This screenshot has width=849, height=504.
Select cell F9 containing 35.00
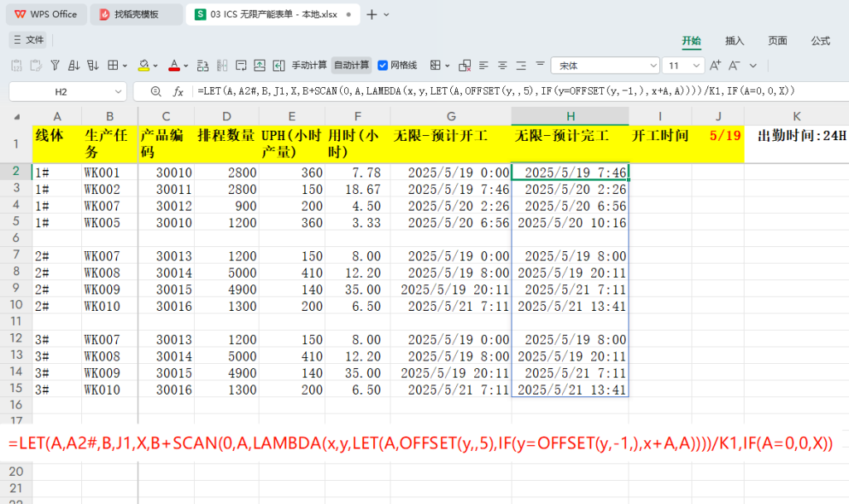(x=357, y=289)
